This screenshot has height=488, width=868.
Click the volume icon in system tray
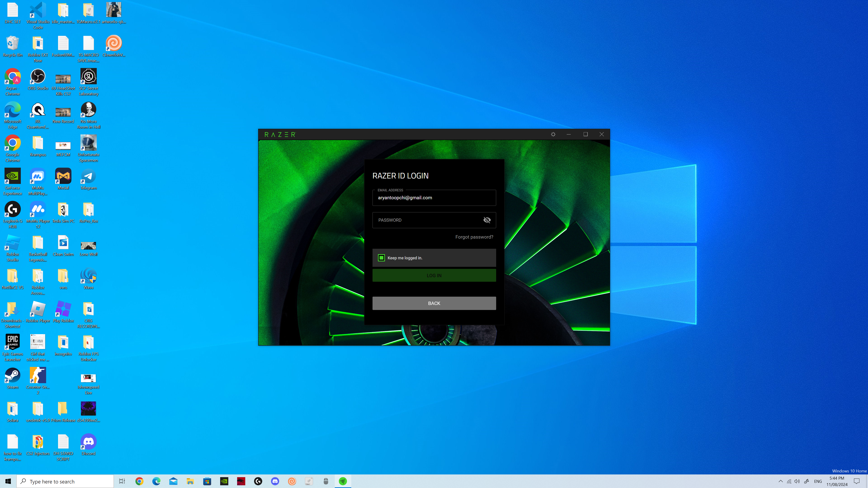pos(797,481)
